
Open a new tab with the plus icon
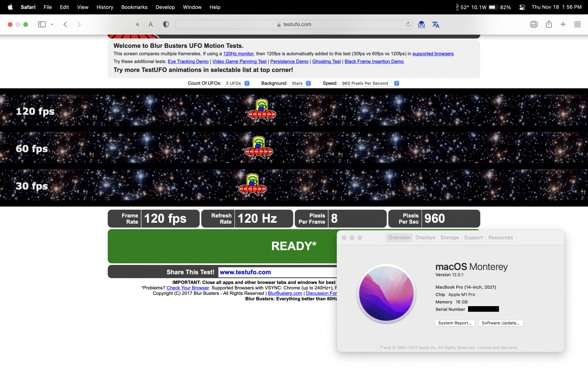[x=563, y=24]
